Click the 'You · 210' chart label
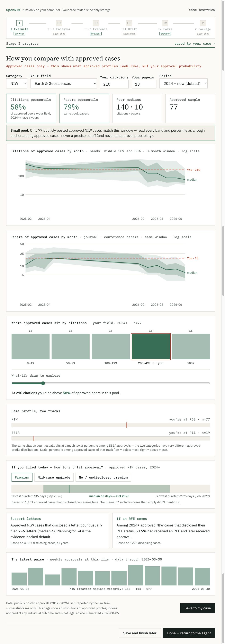Image resolution: width=225 pixels, height=644 pixels. click(x=193, y=170)
